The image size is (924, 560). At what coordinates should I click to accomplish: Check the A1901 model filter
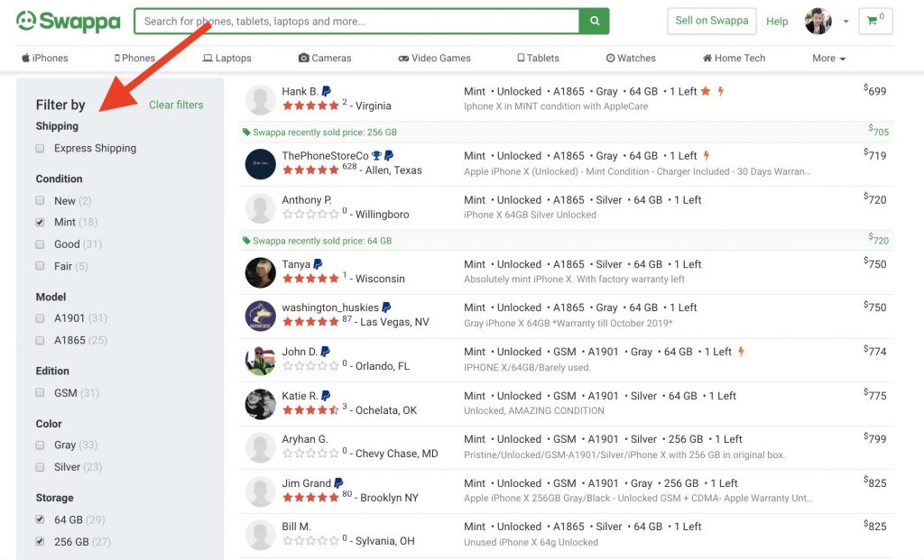[x=40, y=318]
